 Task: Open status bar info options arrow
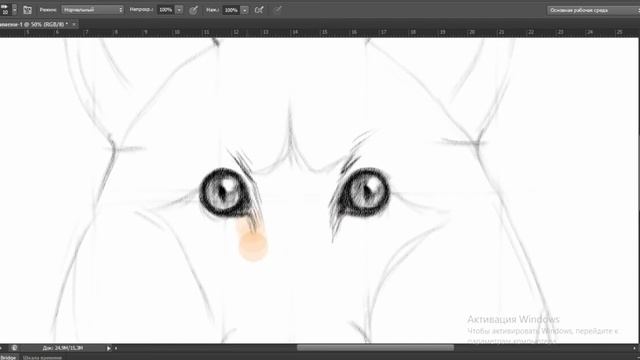click(109, 348)
